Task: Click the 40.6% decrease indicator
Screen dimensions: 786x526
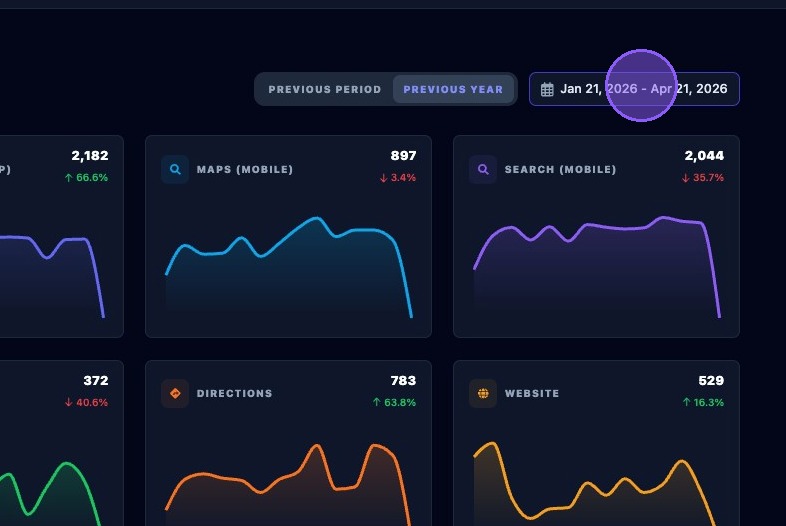Action: tap(86, 402)
